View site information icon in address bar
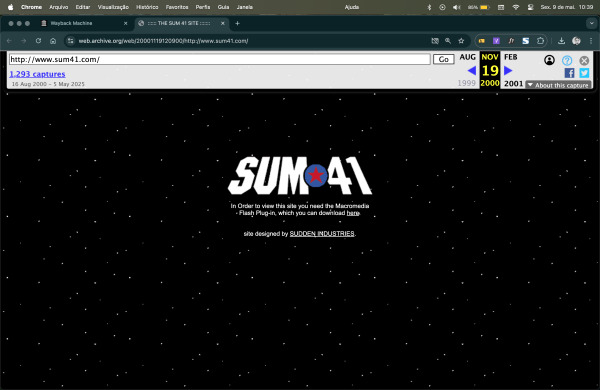This screenshot has width=600, height=390. pos(70,41)
